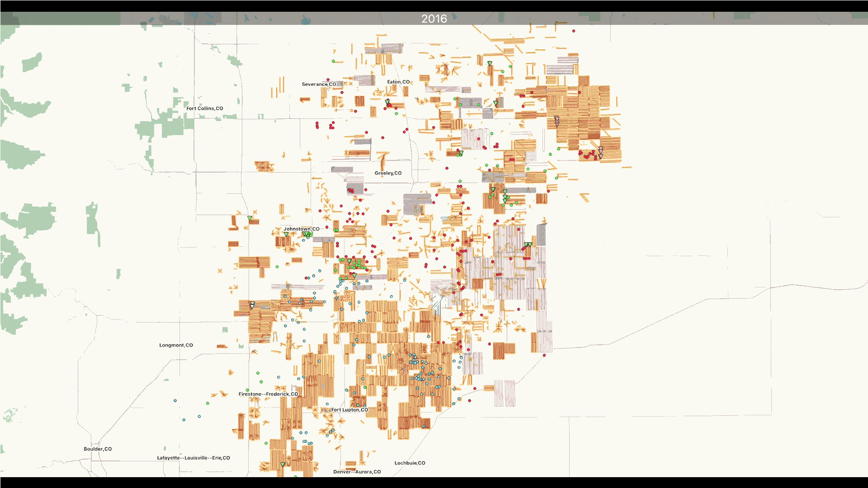Viewport: 868px width, 488px height.
Task: Select the Boulder, CO label
Action: tap(98, 449)
